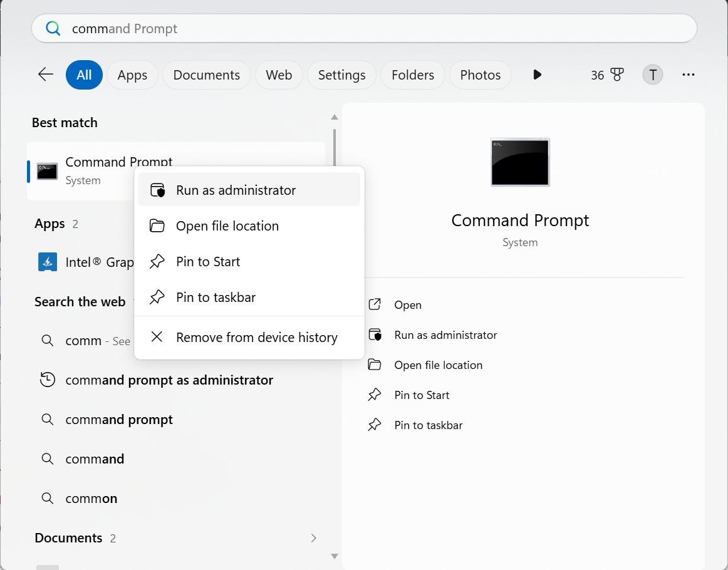Click Command Prompt icon in Best match
This screenshot has height=570, width=728.
coord(47,171)
